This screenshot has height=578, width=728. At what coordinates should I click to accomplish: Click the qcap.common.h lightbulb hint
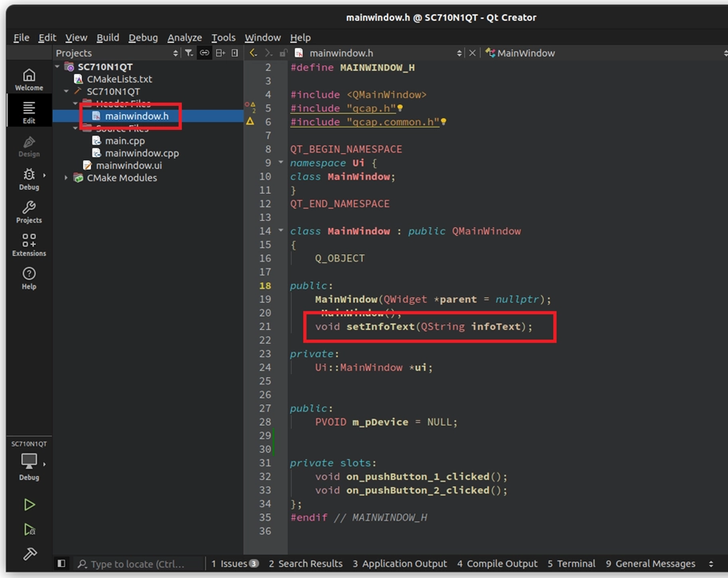443,122
